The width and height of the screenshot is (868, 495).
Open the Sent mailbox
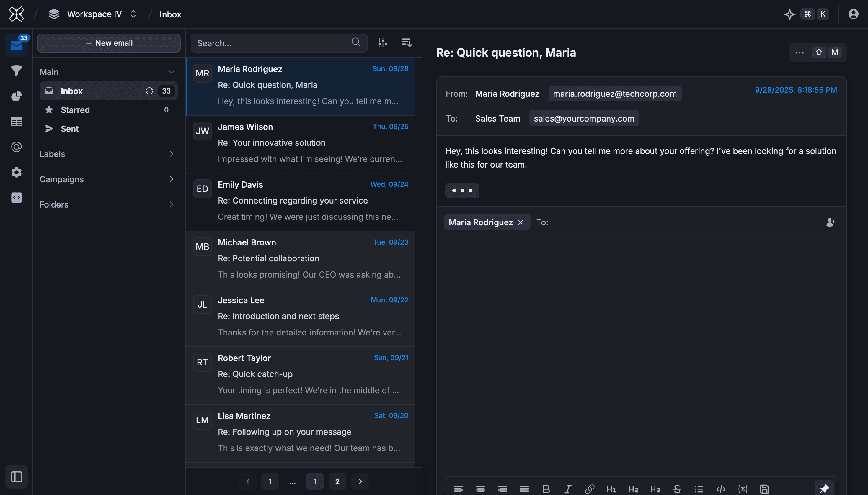[69, 129]
